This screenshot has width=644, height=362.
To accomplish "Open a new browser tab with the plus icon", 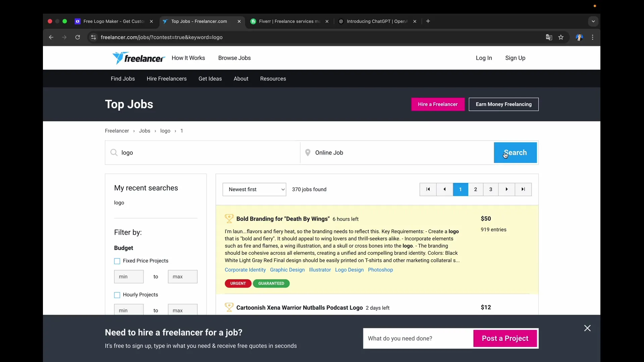I will (428, 21).
